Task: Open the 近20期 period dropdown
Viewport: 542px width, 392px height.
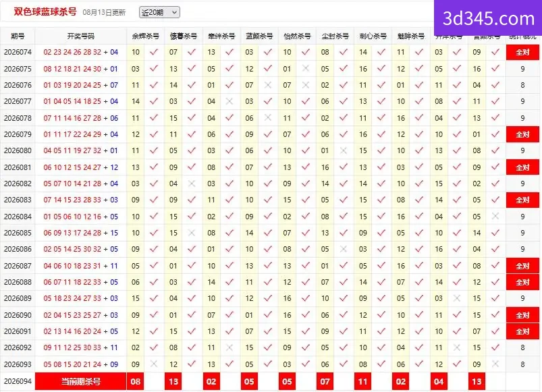Action: pos(159,12)
